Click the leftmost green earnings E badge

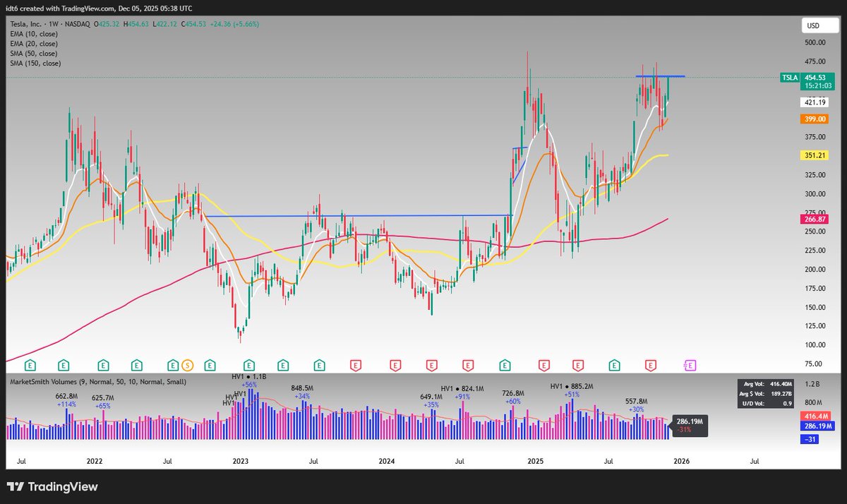[30, 366]
